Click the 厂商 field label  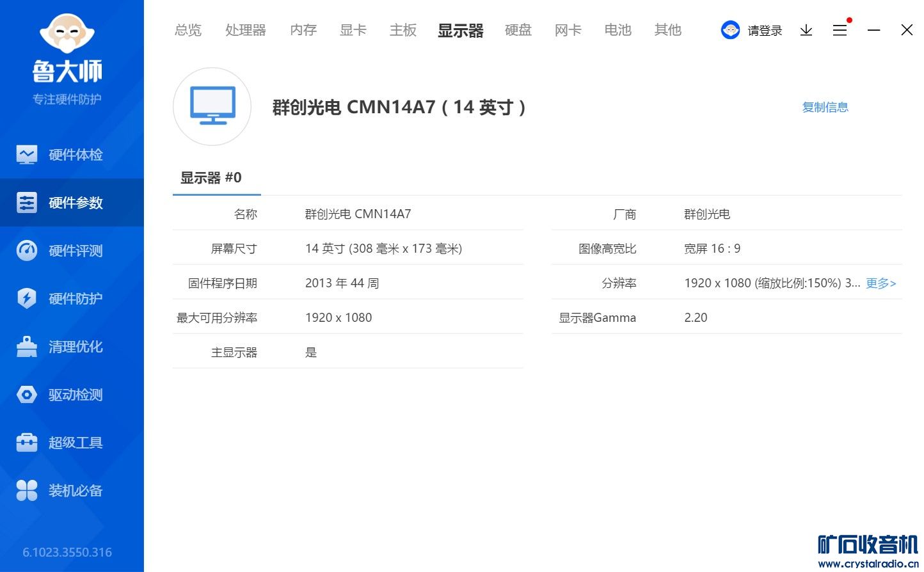click(625, 214)
